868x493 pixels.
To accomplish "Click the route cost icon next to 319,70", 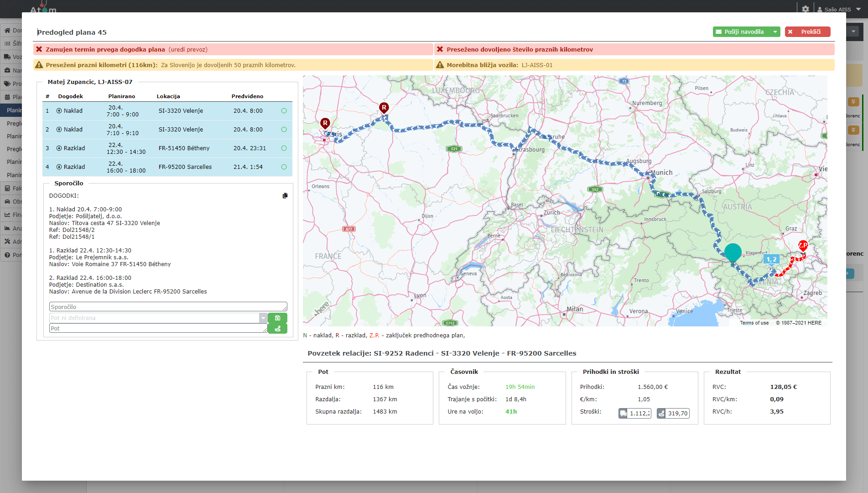I will [x=661, y=413].
